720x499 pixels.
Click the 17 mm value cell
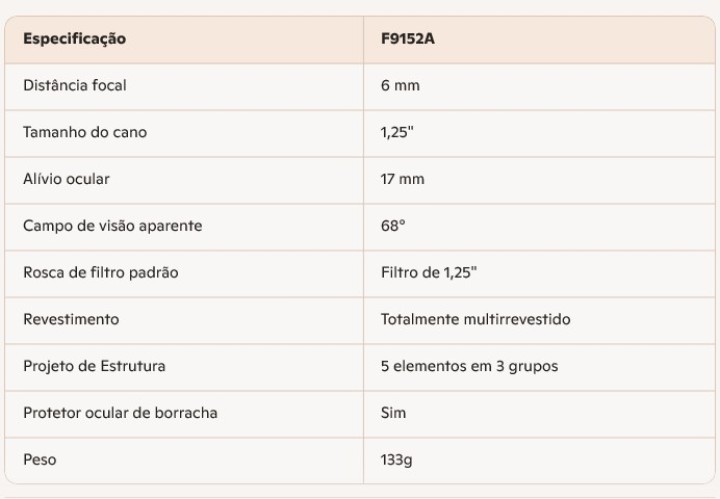point(403,179)
